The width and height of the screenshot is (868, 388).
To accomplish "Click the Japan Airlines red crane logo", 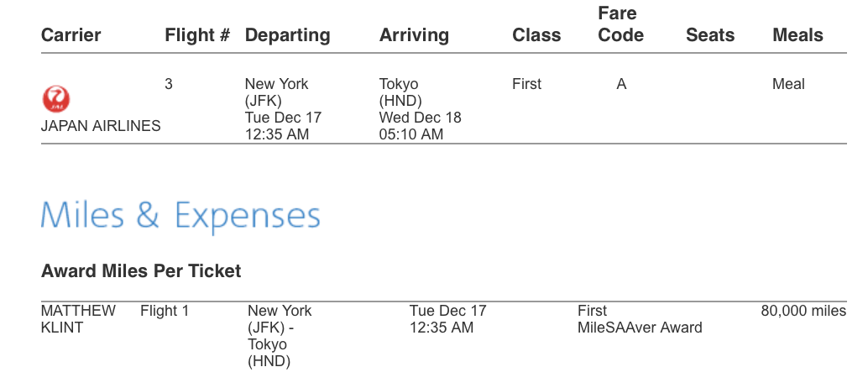I will point(57,99).
